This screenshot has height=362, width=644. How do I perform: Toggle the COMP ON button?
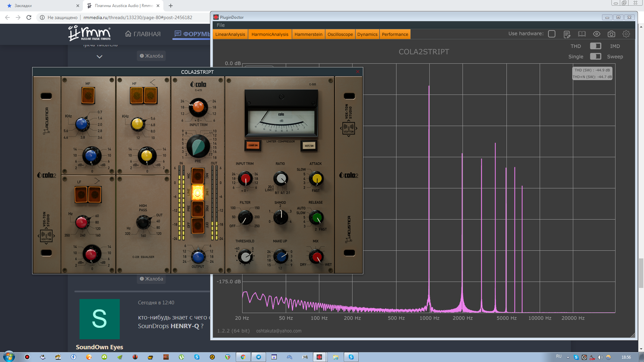[x=253, y=145]
